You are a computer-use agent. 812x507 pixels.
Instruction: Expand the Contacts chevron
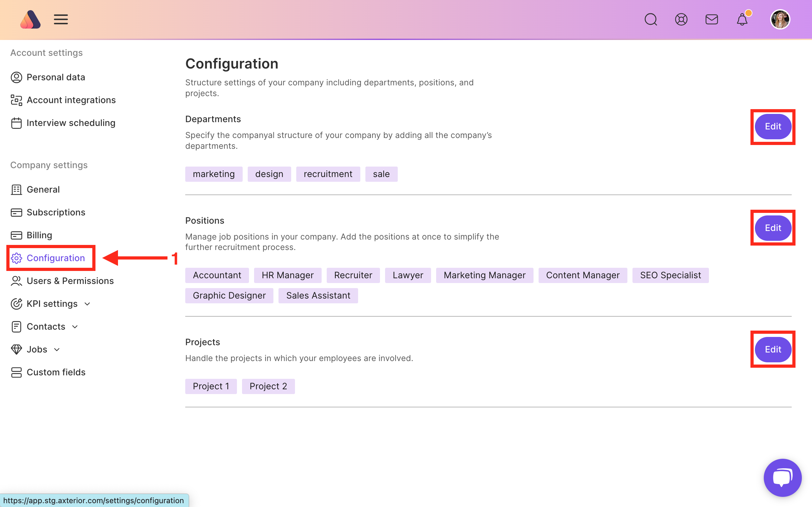coord(75,327)
